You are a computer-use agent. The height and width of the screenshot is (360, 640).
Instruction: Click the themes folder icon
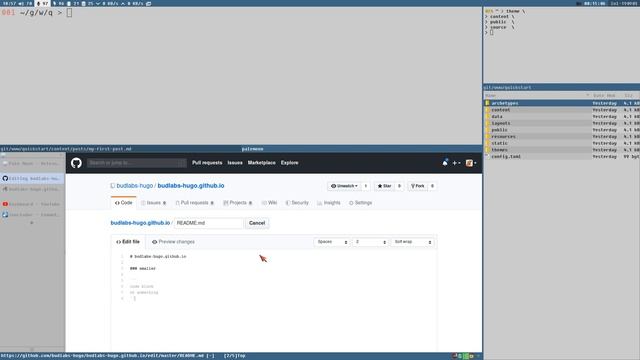click(487, 150)
